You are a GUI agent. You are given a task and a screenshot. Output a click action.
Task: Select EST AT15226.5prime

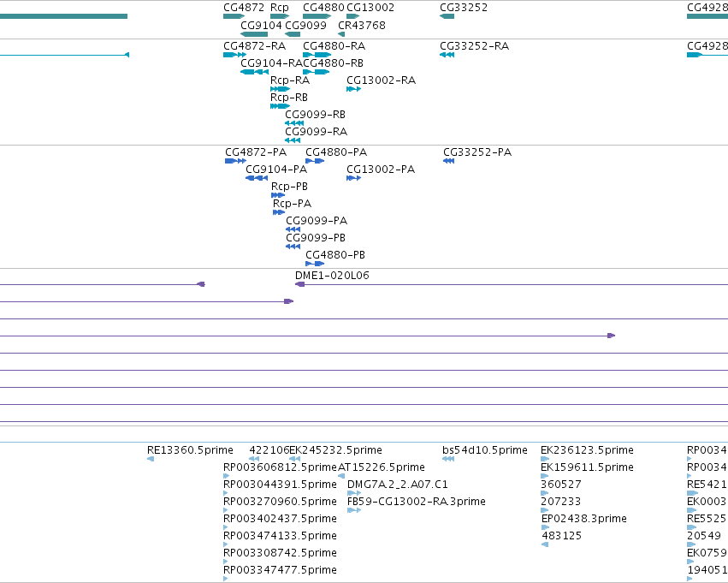(341, 476)
